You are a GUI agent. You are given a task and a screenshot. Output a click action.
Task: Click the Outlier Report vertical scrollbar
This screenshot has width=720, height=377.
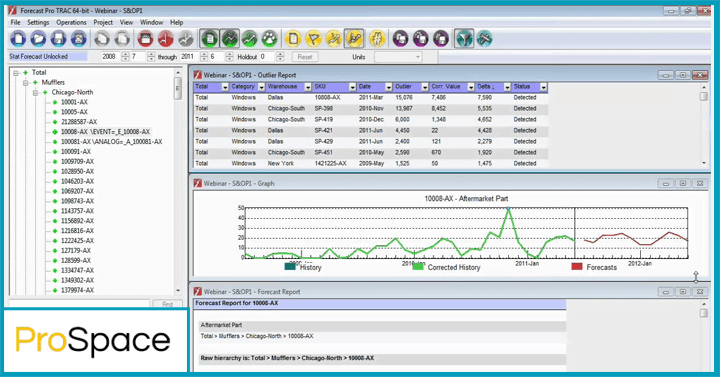coord(703,125)
